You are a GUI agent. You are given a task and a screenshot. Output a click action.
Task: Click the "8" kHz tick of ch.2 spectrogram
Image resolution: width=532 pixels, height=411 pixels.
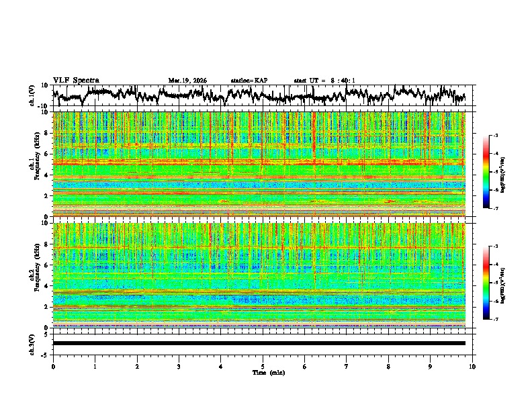click(47, 244)
